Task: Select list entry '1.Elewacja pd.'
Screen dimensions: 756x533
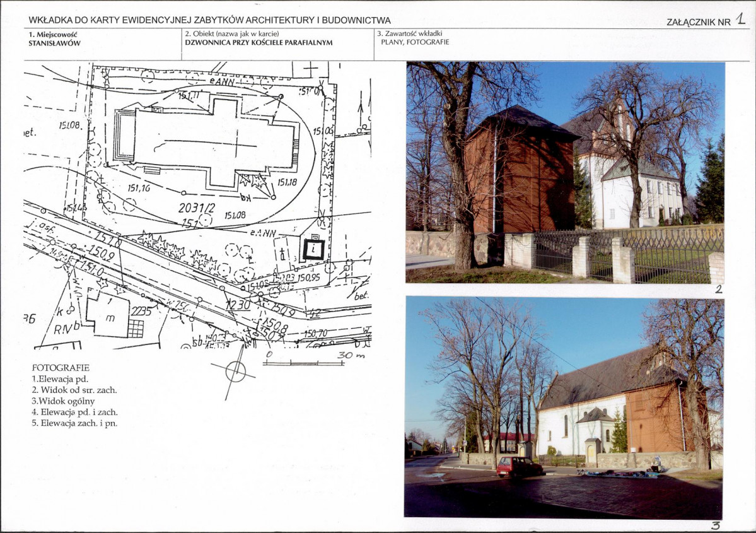Action: pyautogui.click(x=60, y=378)
